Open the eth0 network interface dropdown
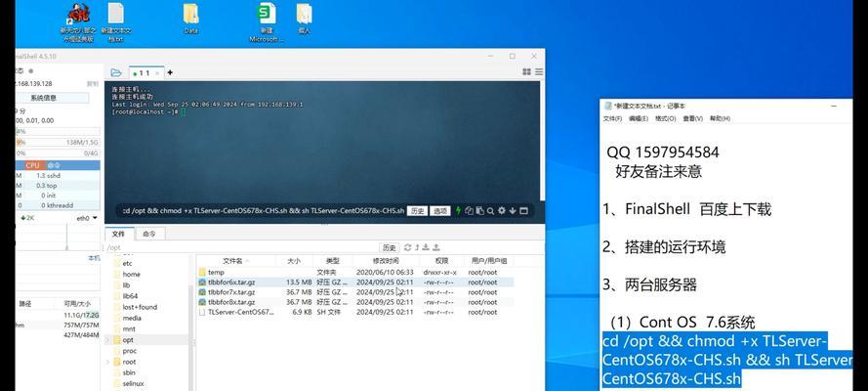Image resolution: width=868 pixels, height=391 pixels. point(87,218)
